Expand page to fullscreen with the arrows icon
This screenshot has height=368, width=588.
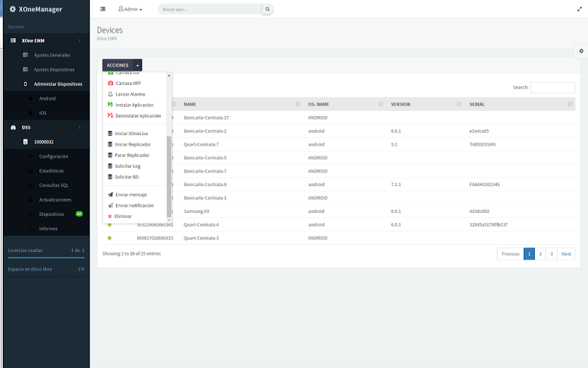pos(580,9)
